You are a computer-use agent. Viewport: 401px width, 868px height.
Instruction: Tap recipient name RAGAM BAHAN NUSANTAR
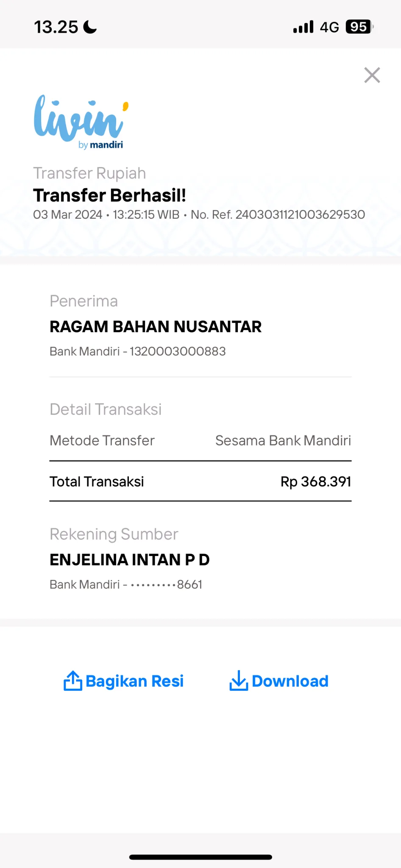click(156, 327)
